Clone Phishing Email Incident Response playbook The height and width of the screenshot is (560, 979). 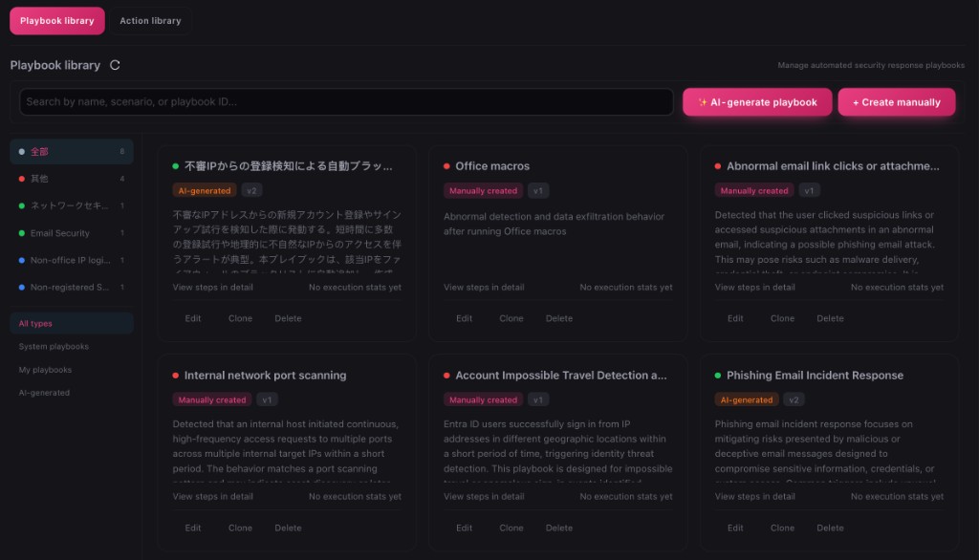[782, 528]
